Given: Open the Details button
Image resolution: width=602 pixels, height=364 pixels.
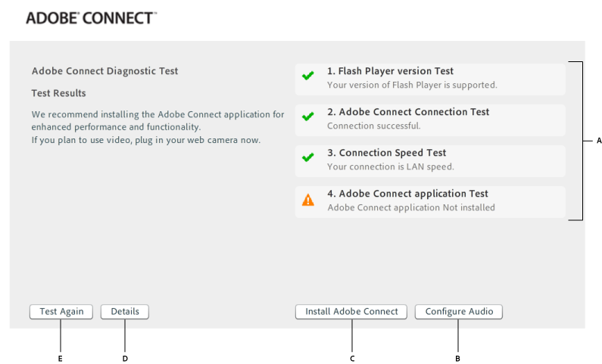Looking at the screenshot, I should click(125, 312).
